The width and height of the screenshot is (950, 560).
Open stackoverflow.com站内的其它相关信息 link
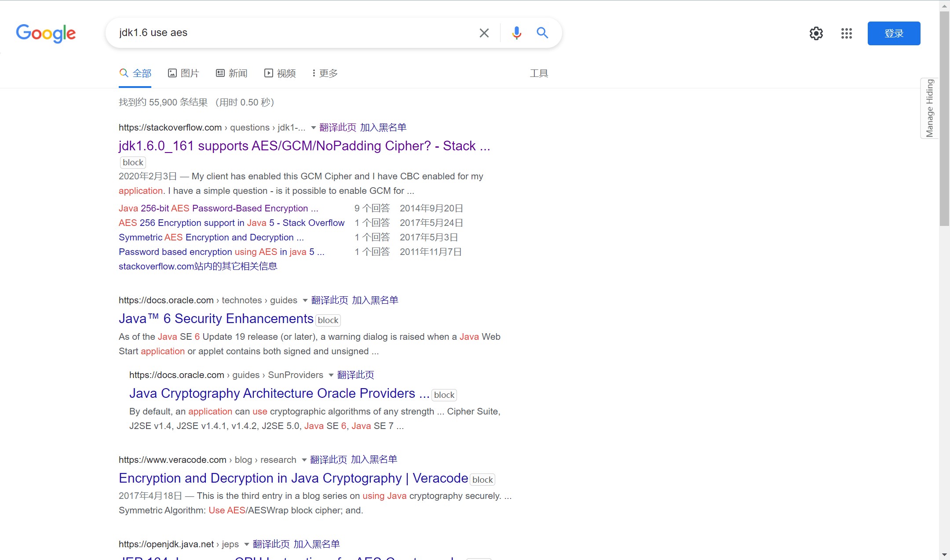click(198, 266)
